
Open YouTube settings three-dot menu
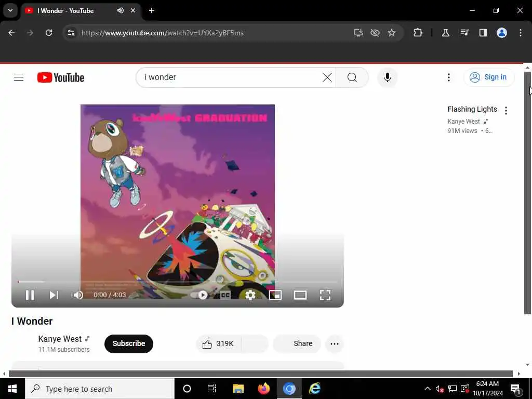coord(448,77)
